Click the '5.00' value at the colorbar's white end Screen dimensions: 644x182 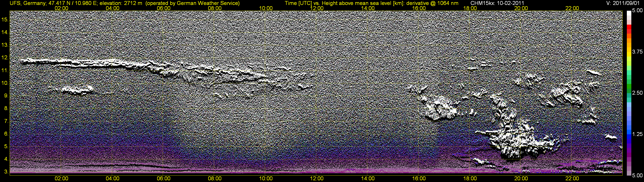point(637,10)
